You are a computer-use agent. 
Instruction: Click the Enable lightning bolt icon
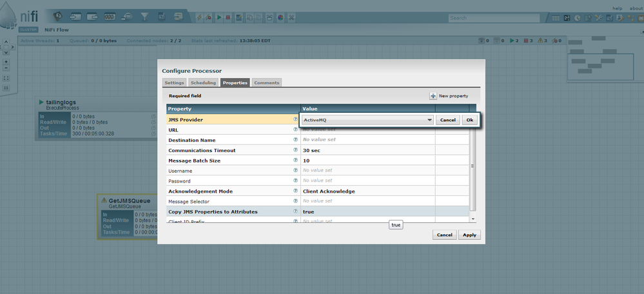click(x=199, y=17)
